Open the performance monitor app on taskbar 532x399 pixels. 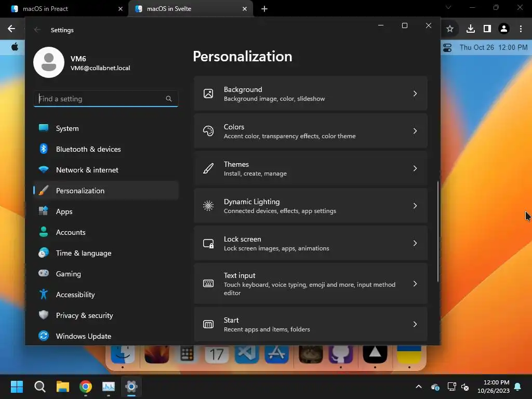point(109,387)
